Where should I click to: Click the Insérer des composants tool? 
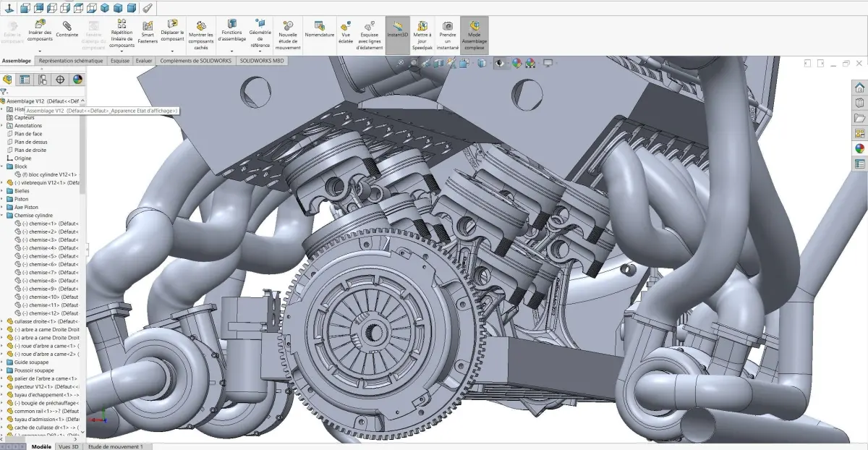click(x=40, y=33)
